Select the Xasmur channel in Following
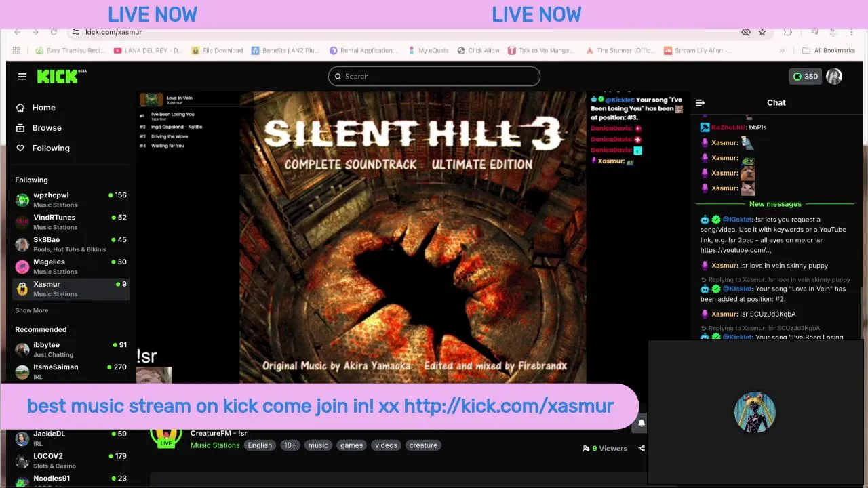Image resolution: width=868 pixels, height=488 pixels. tap(71, 289)
